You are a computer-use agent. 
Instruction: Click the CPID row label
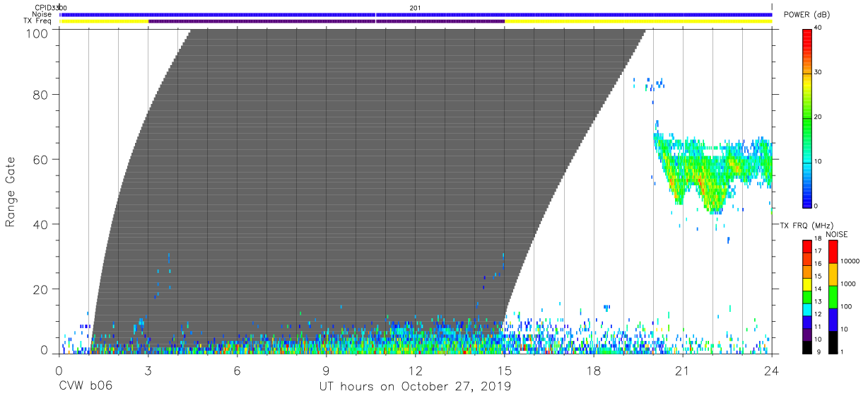pyautogui.click(x=44, y=7)
